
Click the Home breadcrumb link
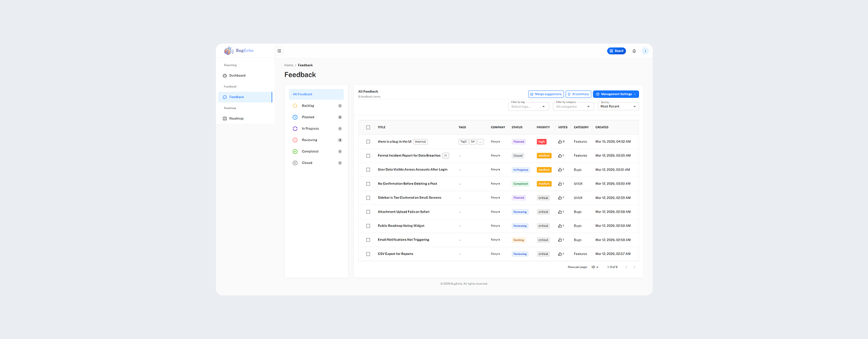[288, 65]
